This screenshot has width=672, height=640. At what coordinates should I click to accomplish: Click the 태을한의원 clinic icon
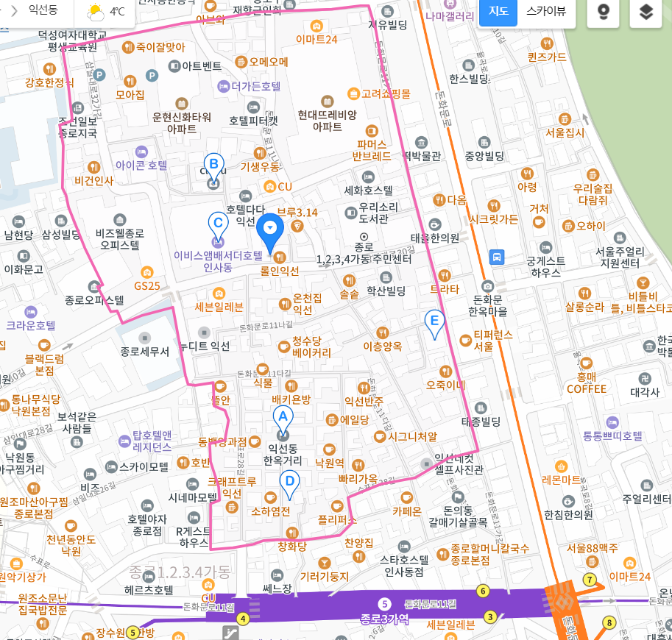[x=434, y=224]
